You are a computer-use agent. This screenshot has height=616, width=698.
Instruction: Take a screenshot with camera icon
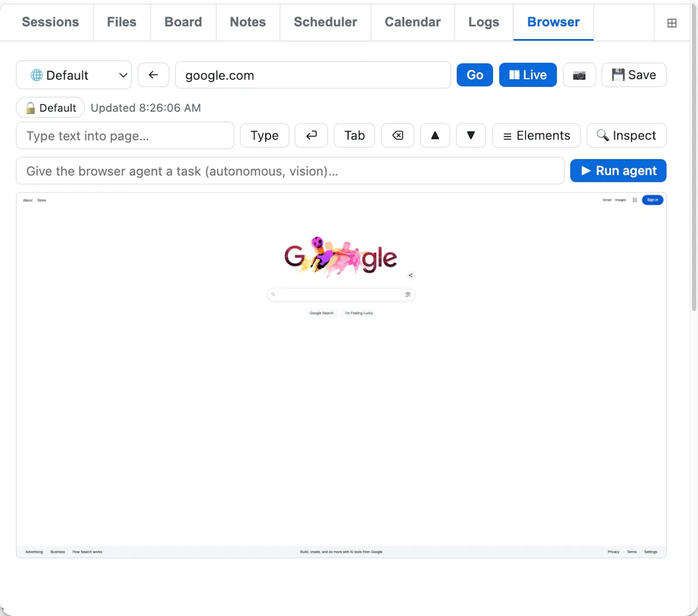click(579, 75)
